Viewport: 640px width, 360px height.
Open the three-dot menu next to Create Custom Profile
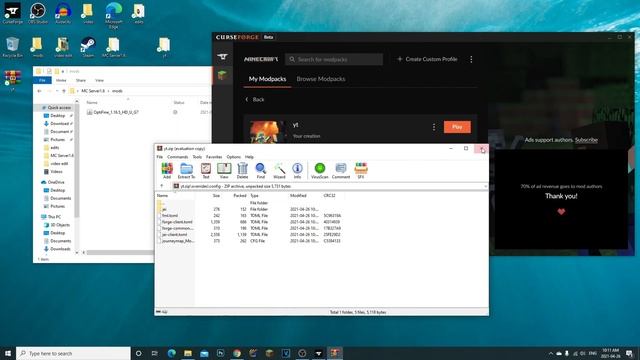471,59
